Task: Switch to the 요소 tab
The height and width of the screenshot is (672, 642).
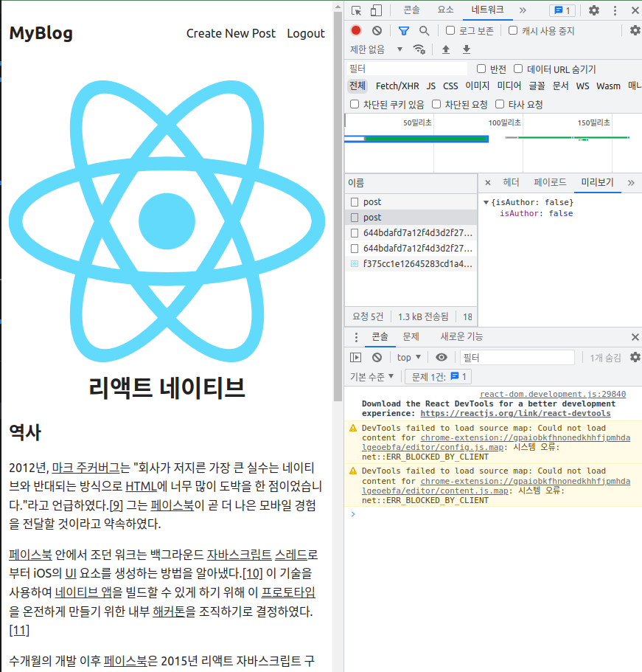Action: click(x=445, y=10)
